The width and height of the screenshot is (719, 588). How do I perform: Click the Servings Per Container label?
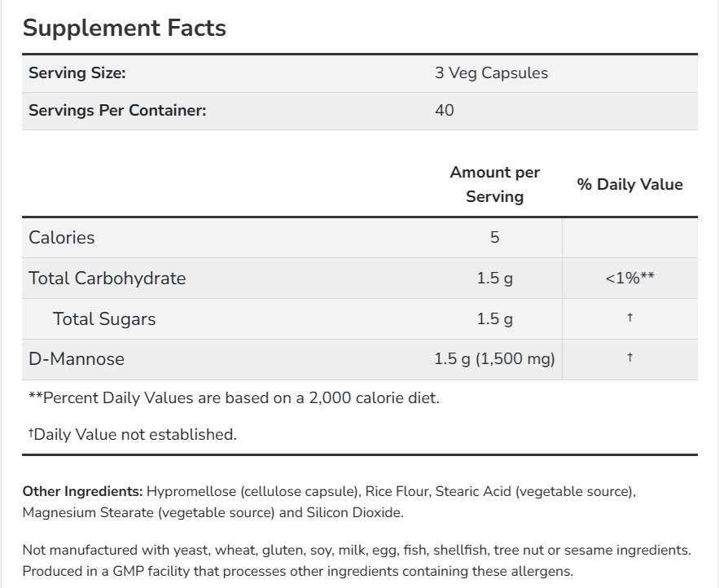click(x=117, y=110)
